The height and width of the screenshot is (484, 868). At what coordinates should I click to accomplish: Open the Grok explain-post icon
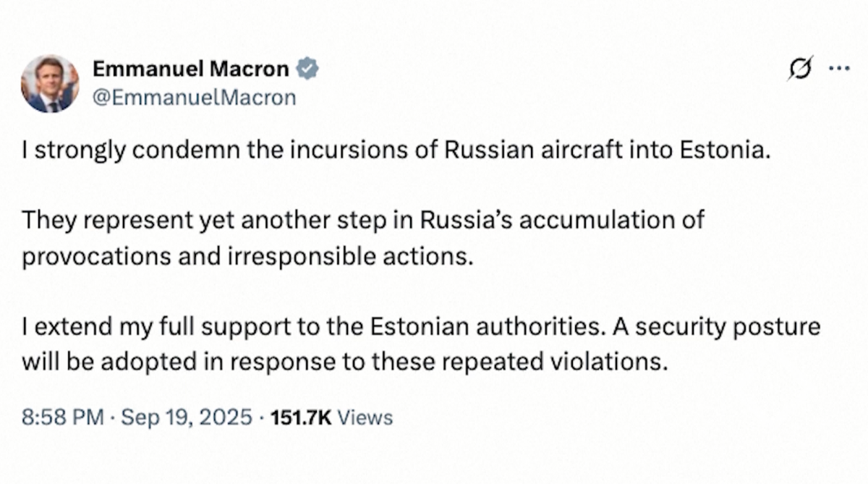click(801, 69)
